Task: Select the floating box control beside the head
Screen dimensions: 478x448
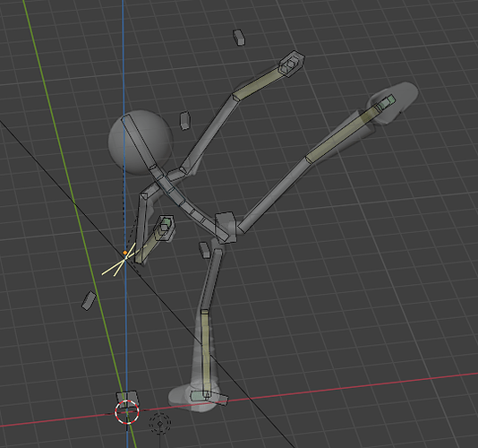Action: (x=184, y=121)
